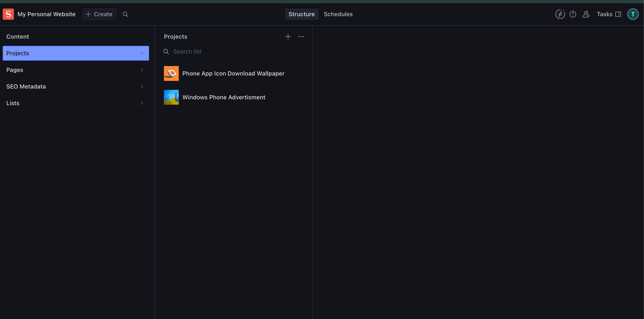Open the users presence icon
Screen dimensions: 644x319
click(586, 14)
